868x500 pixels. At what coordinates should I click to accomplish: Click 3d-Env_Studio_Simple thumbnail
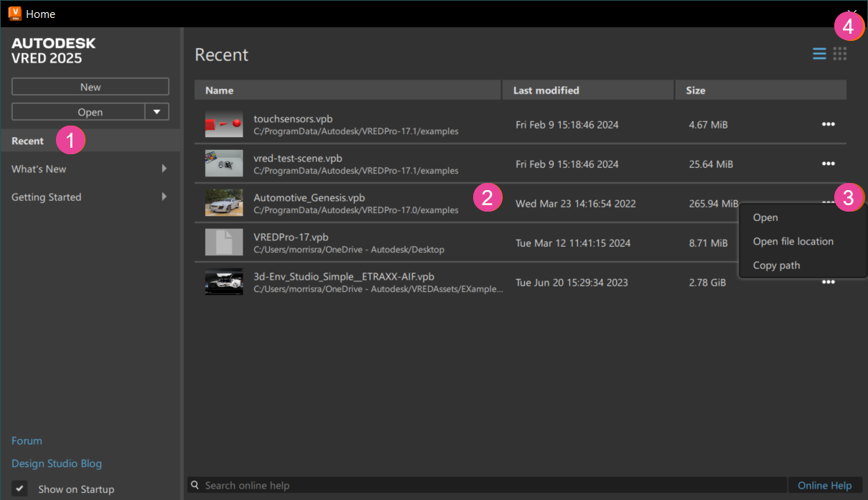(223, 282)
